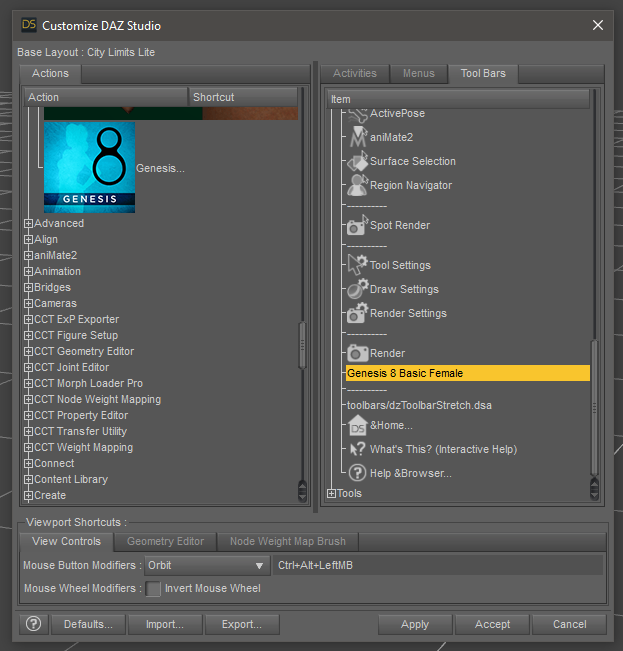Click the Item column header
Image resolution: width=623 pixels, height=651 pixels.
pos(458,99)
